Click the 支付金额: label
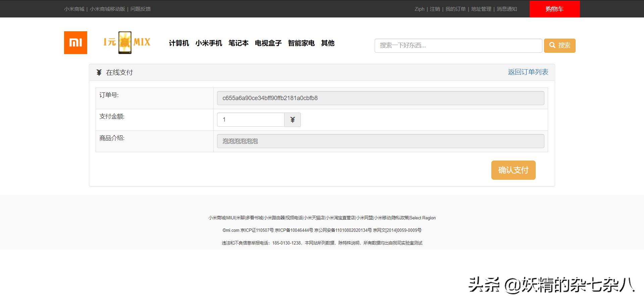 coord(112,117)
